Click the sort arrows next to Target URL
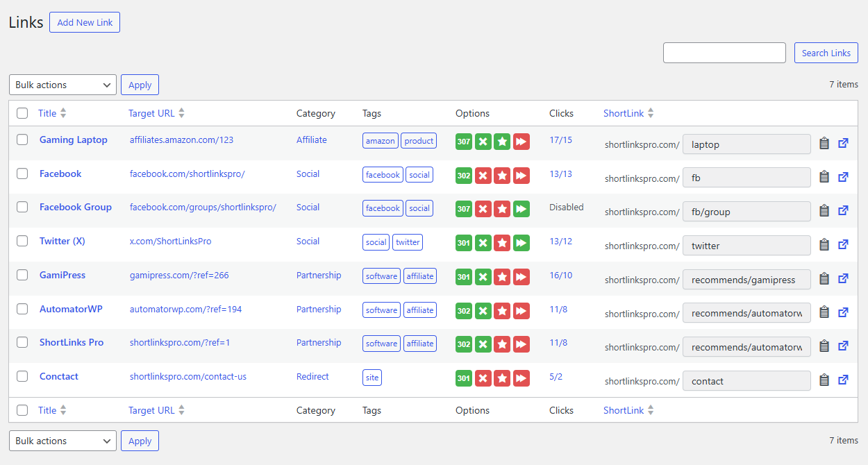Screen dimensions: 868x465 [181, 112]
